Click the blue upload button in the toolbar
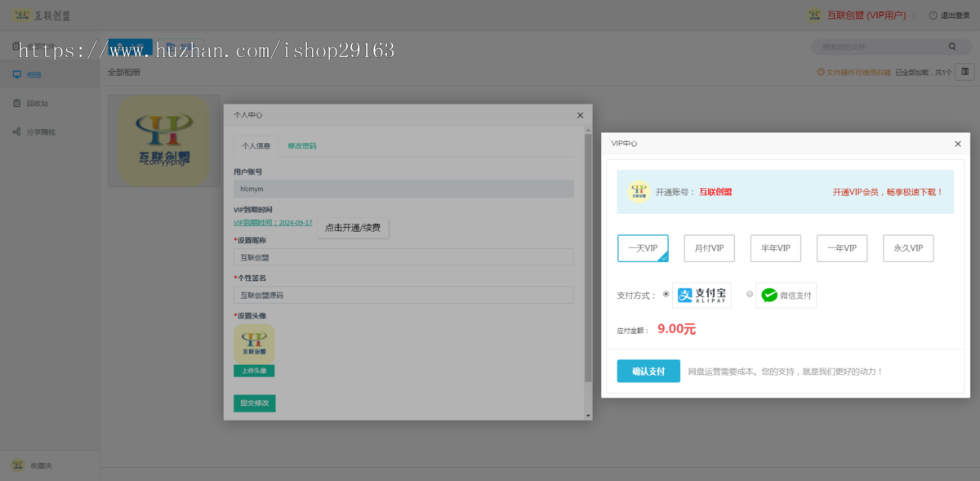980x481 pixels. pyautogui.click(x=130, y=47)
